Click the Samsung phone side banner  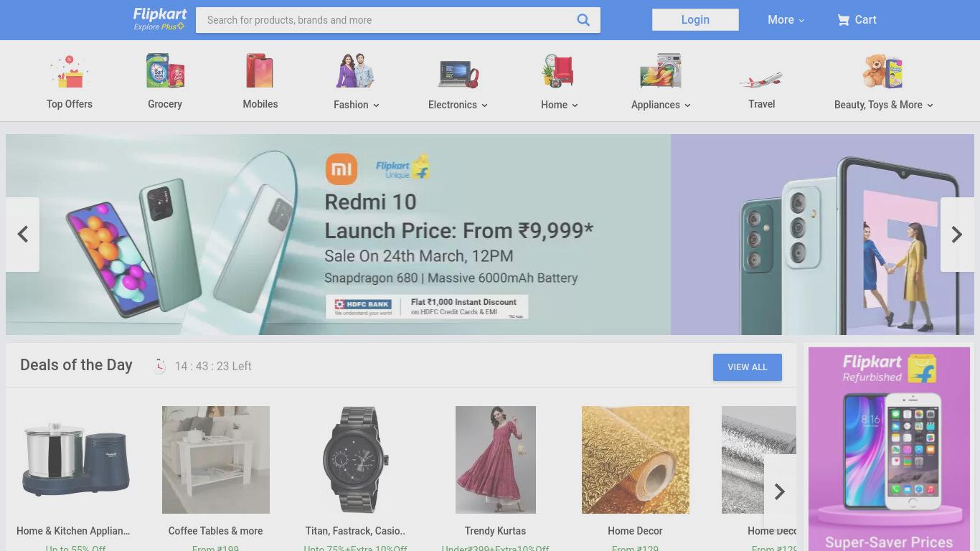coord(822,235)
